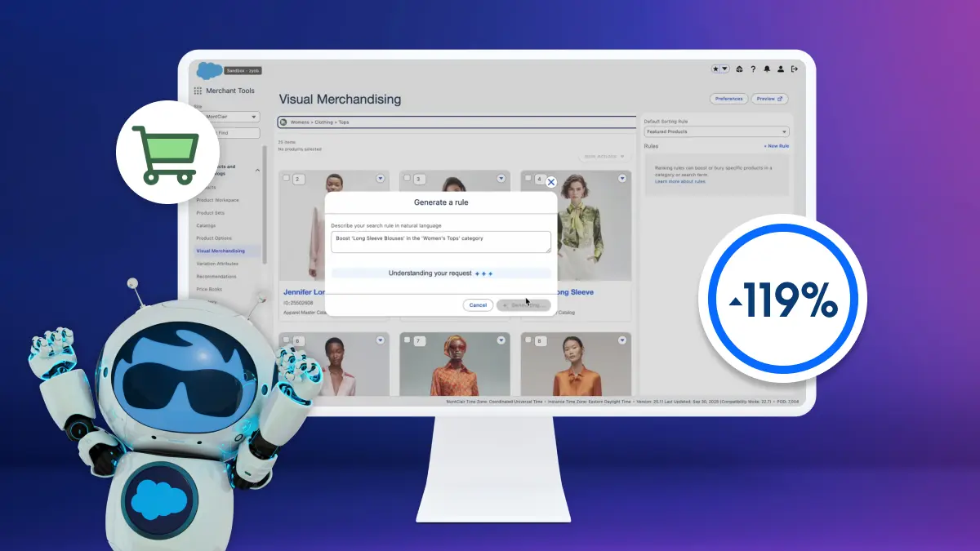980x551 pixels.
Task: Open Preview in a new window
Action: pyautogui.click(x=768, y=98)
